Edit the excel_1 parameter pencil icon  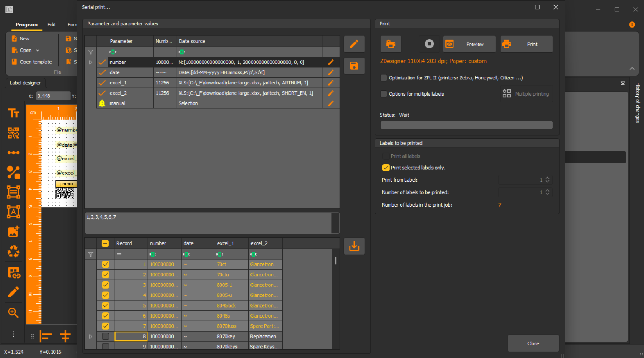(331, 83)
